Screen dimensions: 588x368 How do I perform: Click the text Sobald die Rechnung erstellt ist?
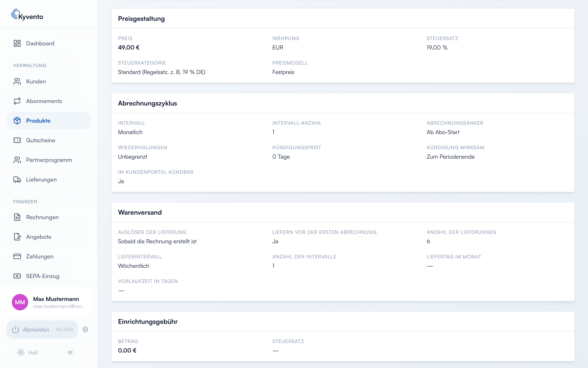[x=157, y=241]
